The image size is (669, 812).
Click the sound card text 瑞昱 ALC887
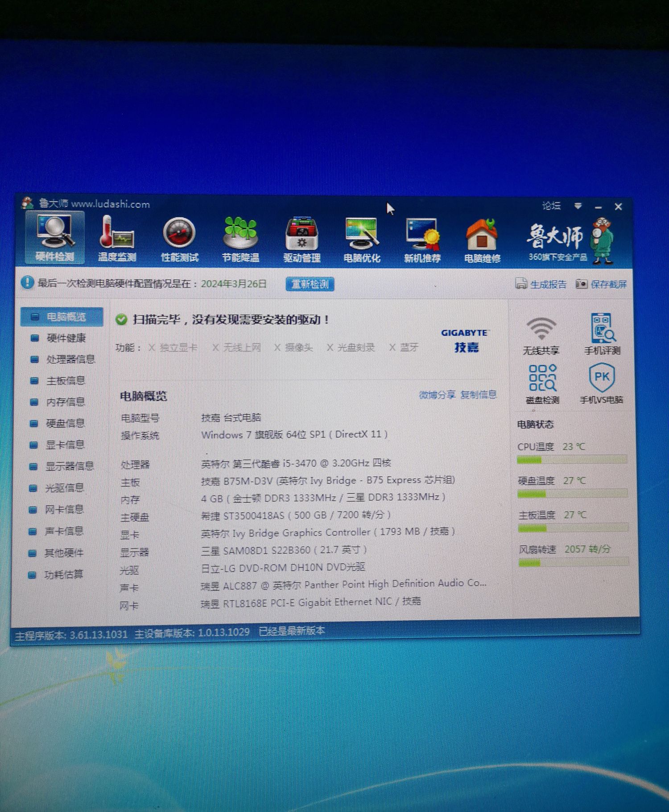pyautogui.click(x=229, y=585)
